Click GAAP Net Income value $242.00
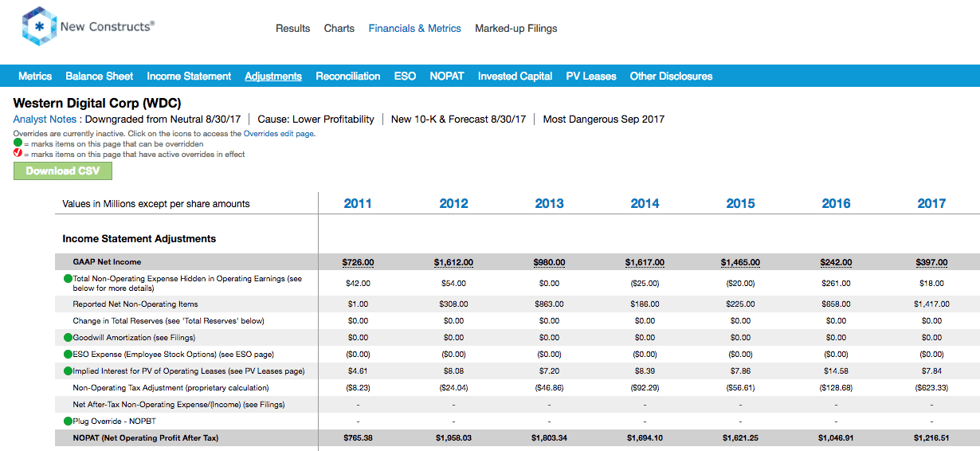The image size is (980, 451). point(836,262)
